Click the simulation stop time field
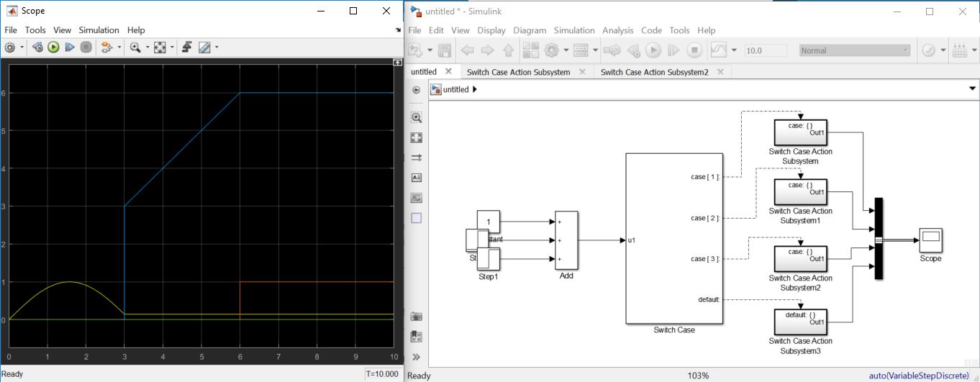The height and width of the screenshot is (382, 980). click(766, 50)
